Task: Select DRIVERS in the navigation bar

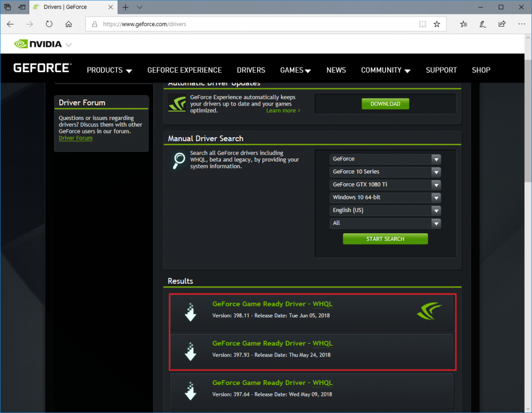Action: coord(251,70)
